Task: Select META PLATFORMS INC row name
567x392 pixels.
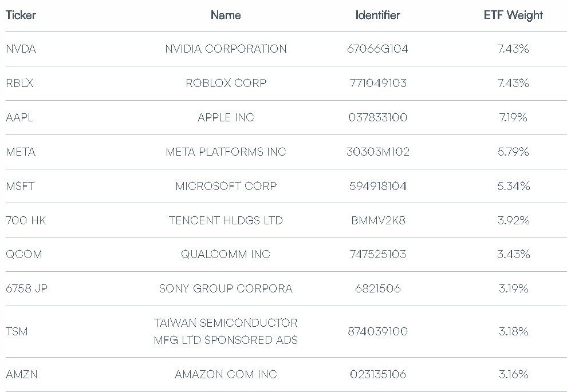Action: point(226,152)
